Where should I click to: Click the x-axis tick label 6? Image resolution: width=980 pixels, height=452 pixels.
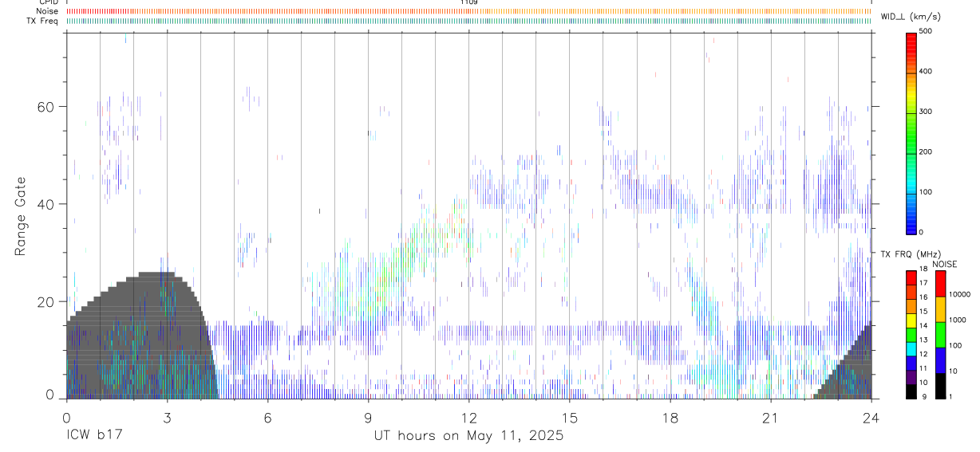pos(267,418)
